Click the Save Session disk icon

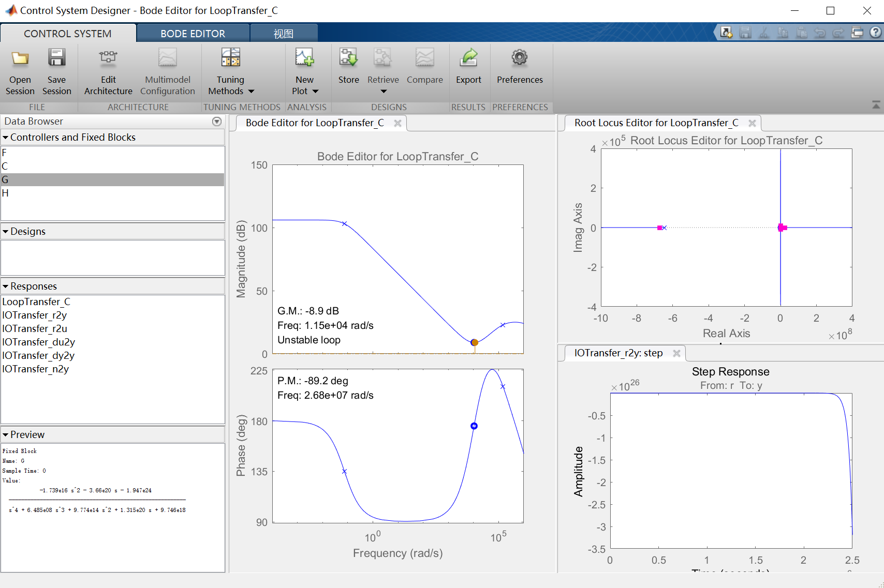(x=56, y=58)
